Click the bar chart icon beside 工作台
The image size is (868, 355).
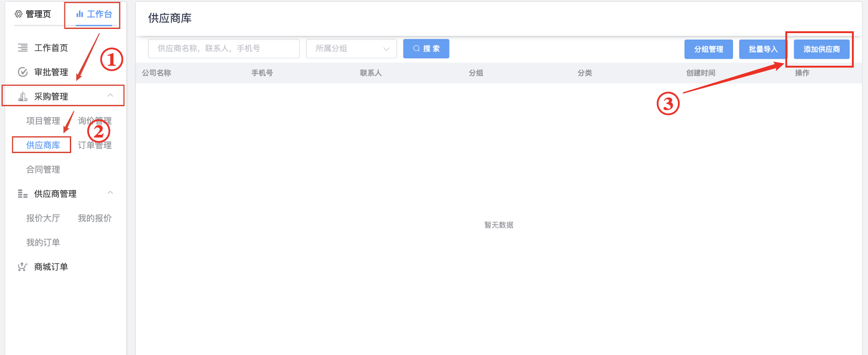(x=79, y=14)
